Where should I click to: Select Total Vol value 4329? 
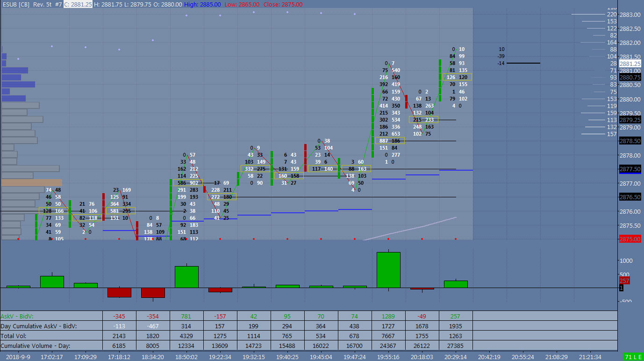click(x=186, y=336)
